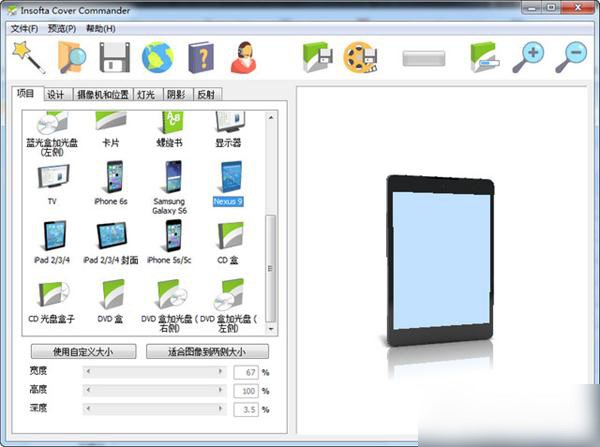Click the 深度 depth slider track
Viewport: 600px width, 447px height.
154,409
